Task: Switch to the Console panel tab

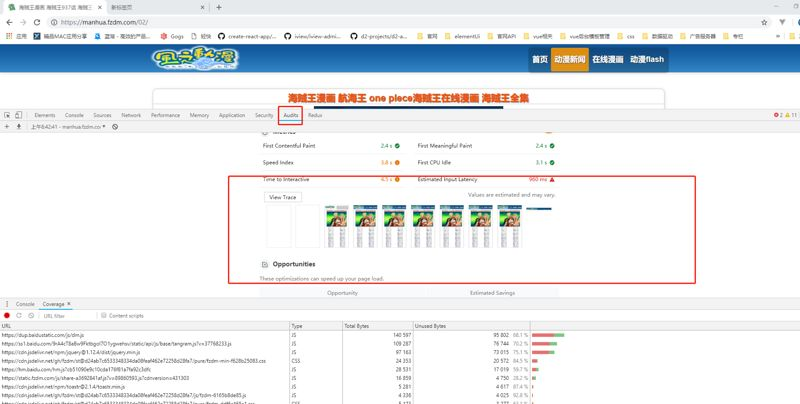Action: coord(74,115)
